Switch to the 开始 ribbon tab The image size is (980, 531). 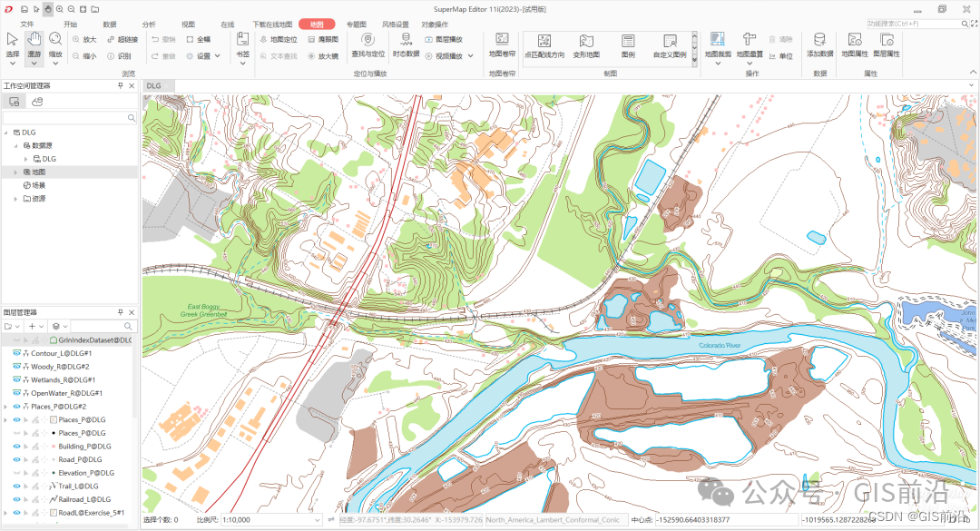70,25
